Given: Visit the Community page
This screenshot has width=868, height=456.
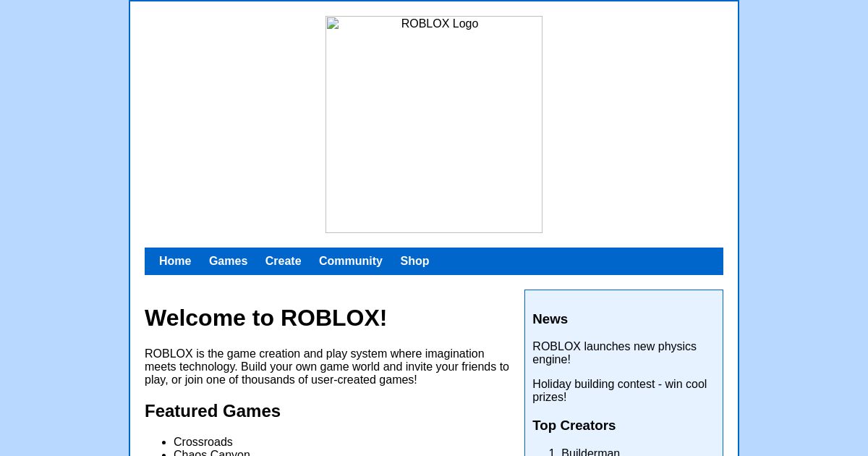Looking at the screenshot, I should coord(350,261).
